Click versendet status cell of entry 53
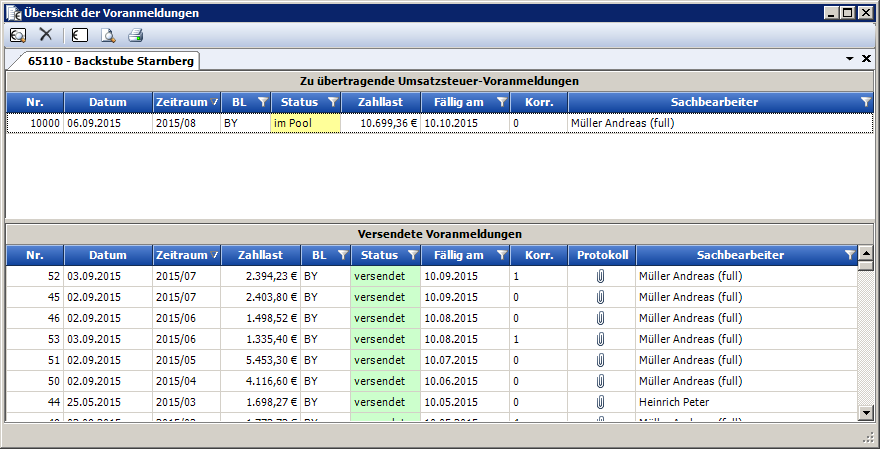Viewport: 880px width, 449px height. 385,338
